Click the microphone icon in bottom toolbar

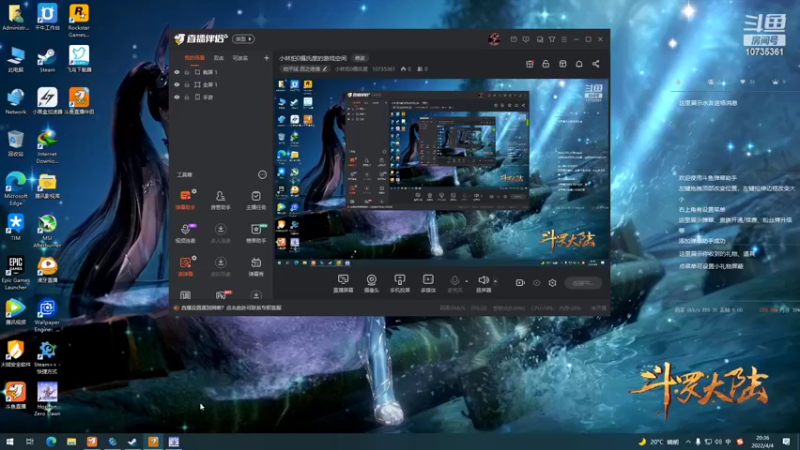454,280
